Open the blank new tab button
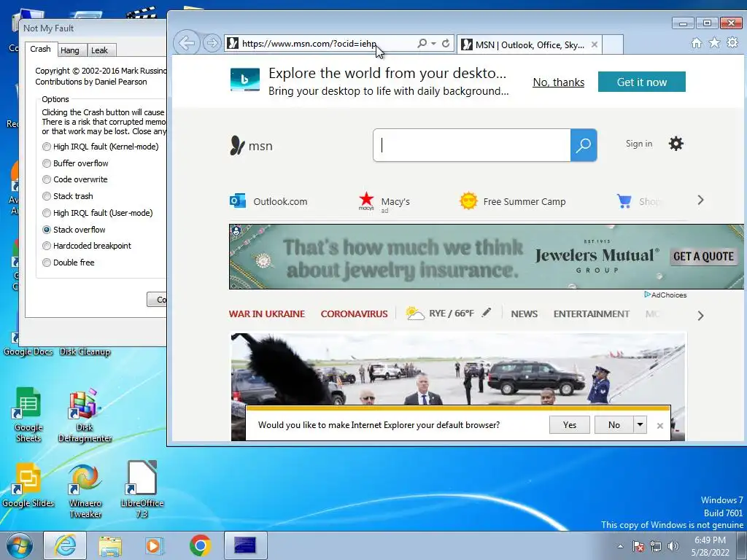The width and height of the screenshot is (747, 560). point(613,44)
